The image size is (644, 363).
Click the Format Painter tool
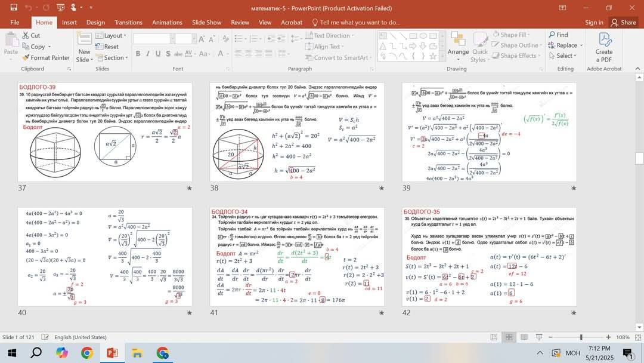(46, 57)
